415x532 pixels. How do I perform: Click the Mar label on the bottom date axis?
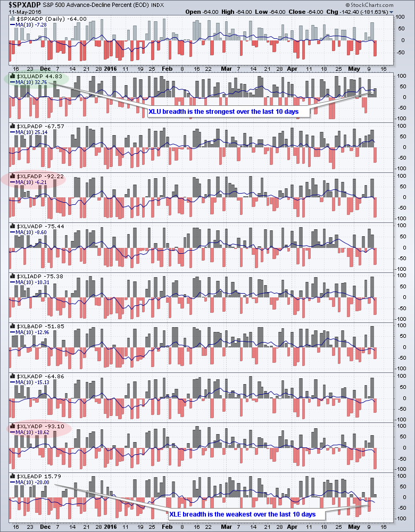pyautogui.click(x=226, y=527)
